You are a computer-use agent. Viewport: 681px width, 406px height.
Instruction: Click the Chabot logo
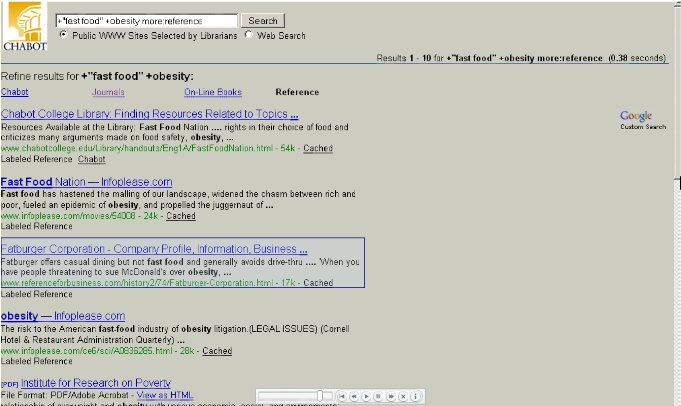pos(25,26)
